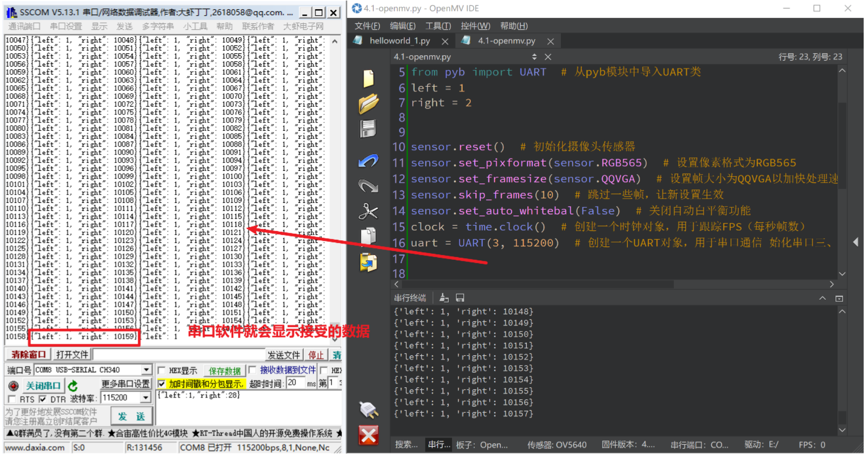Open 联系作者 menu in SSCOM

[x=258, y=26]
